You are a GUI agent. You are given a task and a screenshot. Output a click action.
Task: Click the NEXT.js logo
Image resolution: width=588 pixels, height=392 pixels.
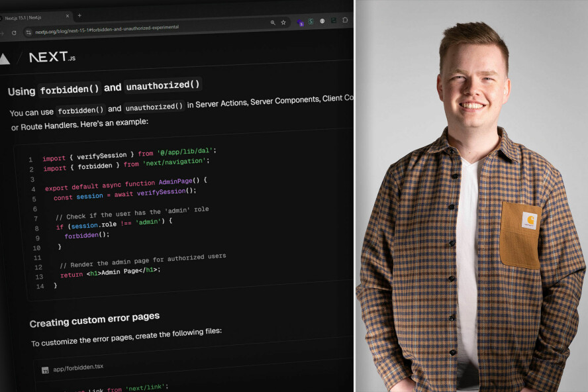[52, 57]
